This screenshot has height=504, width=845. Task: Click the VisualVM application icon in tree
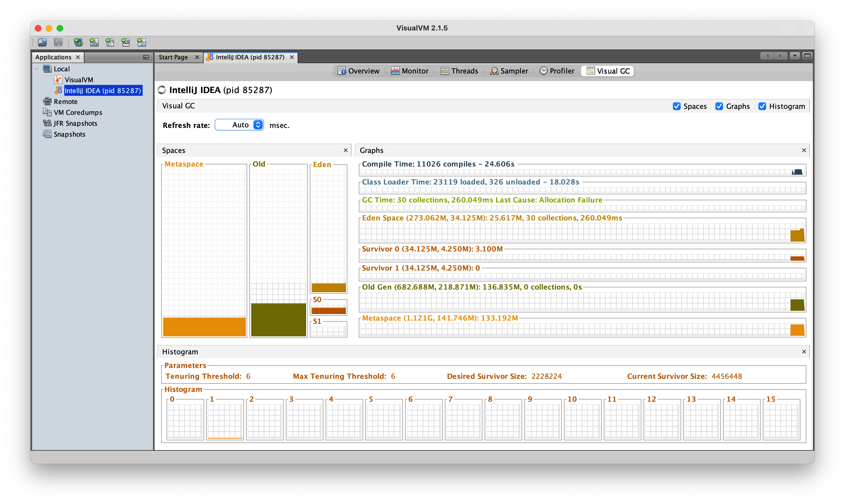58,79
